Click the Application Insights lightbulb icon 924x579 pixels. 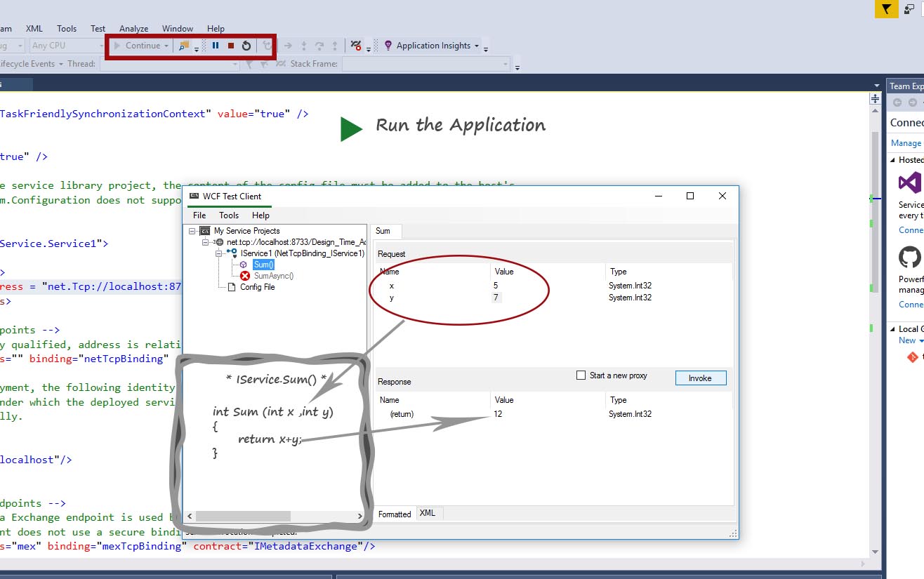[388, 46]
